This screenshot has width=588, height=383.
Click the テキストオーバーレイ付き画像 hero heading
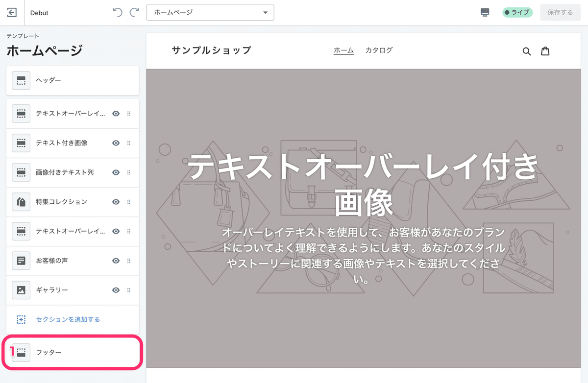pyautogui.click(x=363, y=185)
